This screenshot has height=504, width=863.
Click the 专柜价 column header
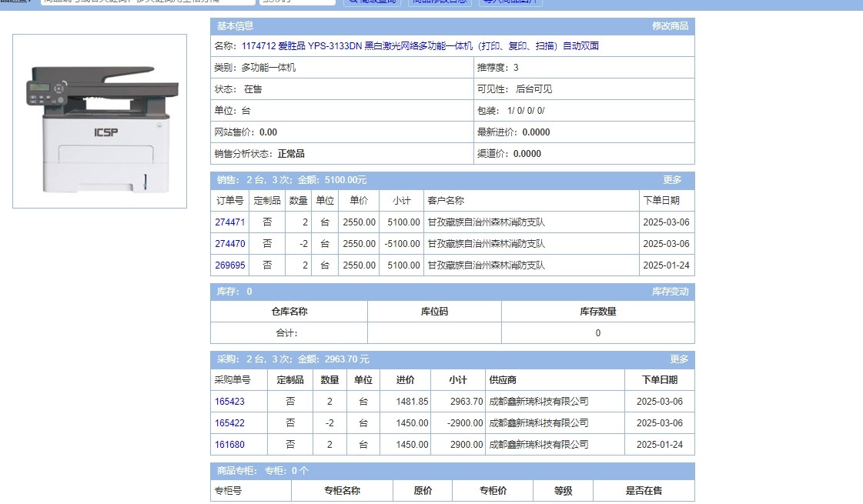[x=493, y=491]
